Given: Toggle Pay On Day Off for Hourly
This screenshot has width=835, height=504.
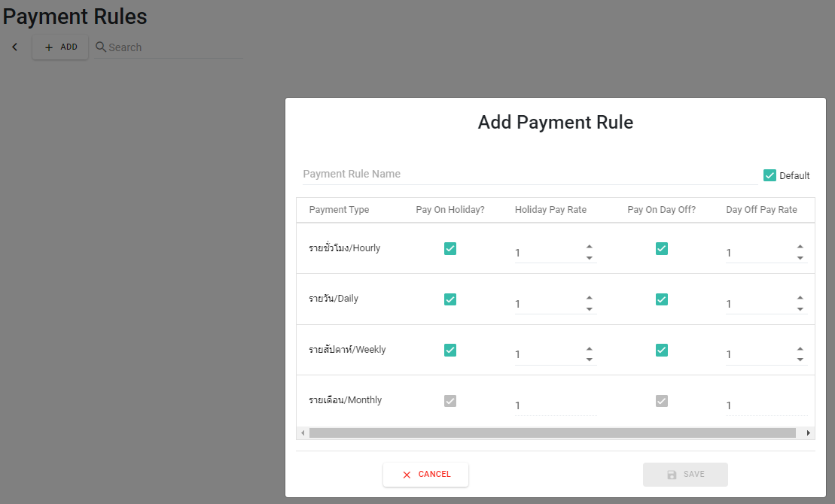Looking at the screenshot, I should (661, 248).
